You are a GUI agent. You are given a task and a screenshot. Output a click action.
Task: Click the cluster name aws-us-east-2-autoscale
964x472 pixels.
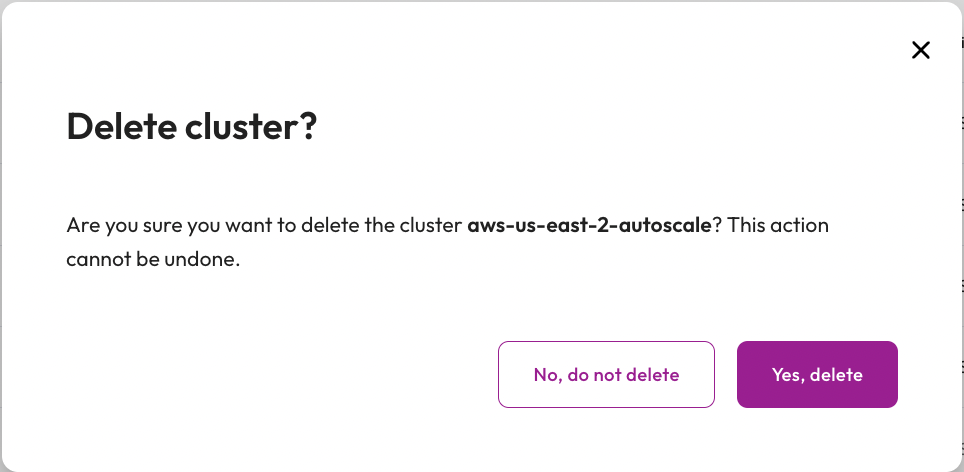point(589,225)
